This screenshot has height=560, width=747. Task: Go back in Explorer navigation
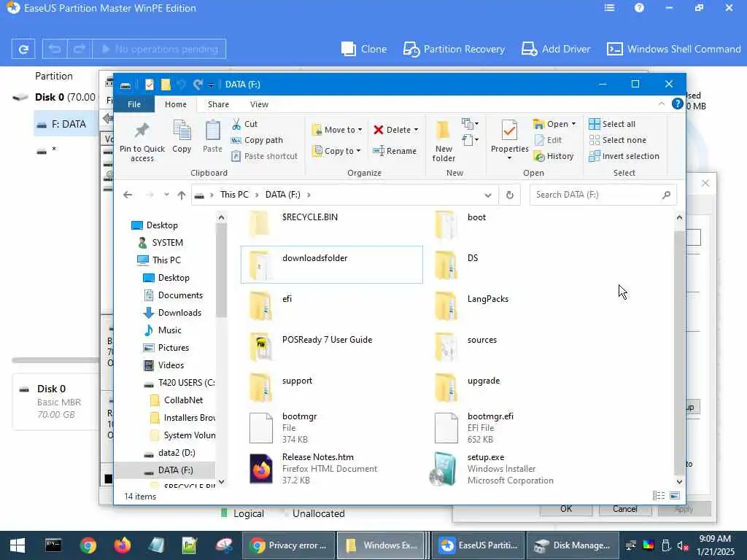click(128, 195)
